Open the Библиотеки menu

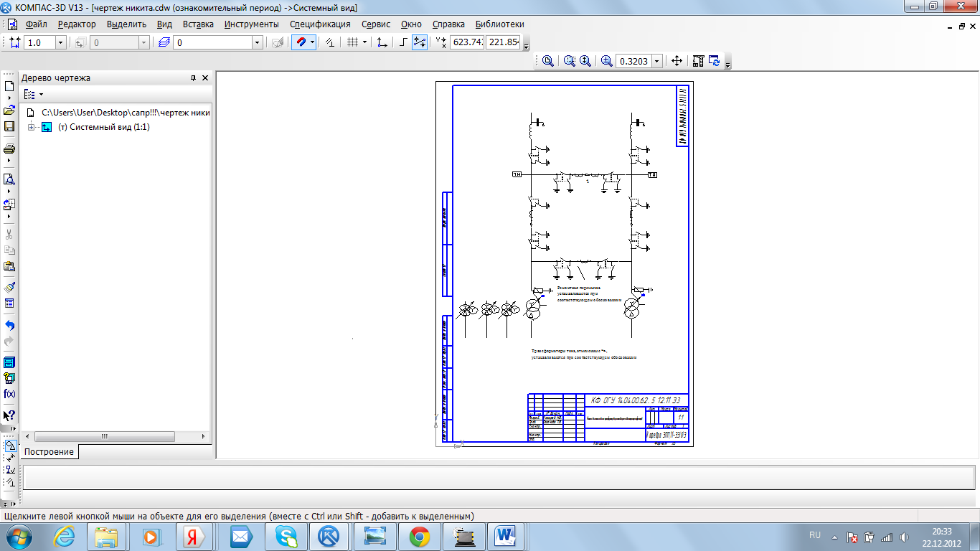(499, 24)
